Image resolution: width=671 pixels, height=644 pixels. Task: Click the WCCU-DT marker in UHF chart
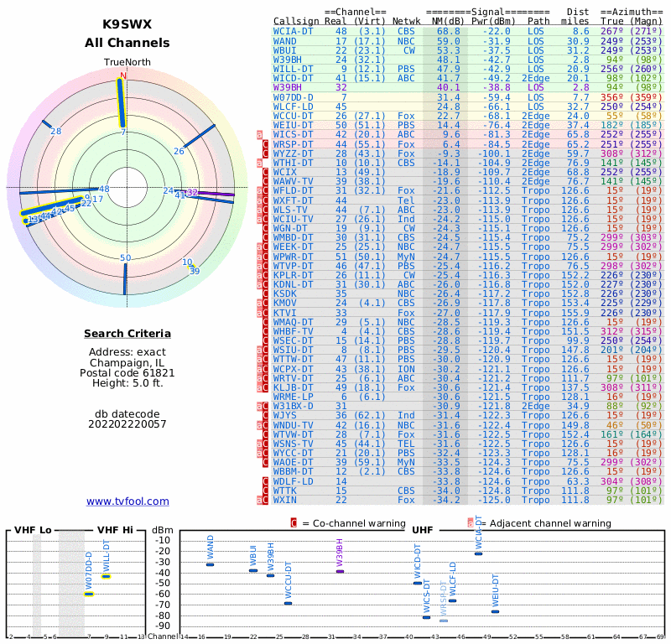coord(289,604)
